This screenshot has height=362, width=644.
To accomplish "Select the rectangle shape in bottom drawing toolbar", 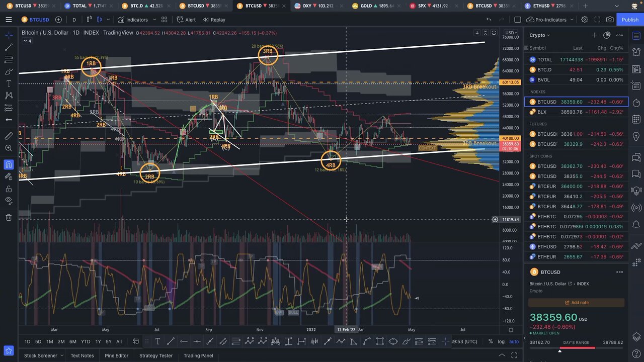I will [x=380, y=341].
